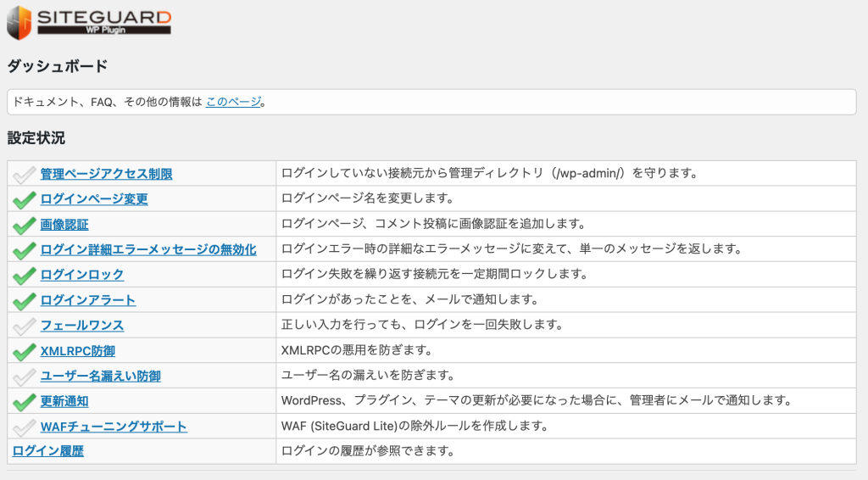Click gray checkmark beside フェールワンス
Viewport: 868px width, 480px height.
click(24, 326)
